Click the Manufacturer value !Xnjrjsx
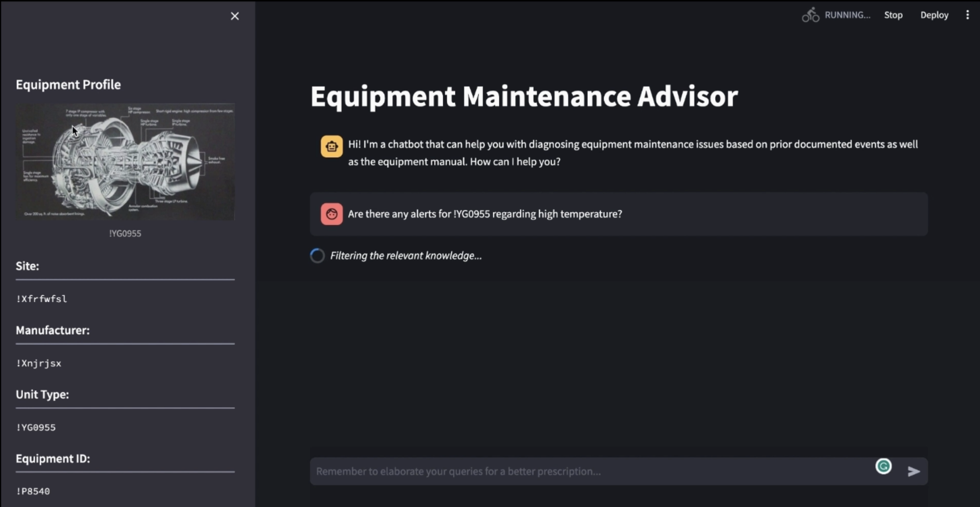This screenshot has width=980, height=507. (x=39, y=363)
